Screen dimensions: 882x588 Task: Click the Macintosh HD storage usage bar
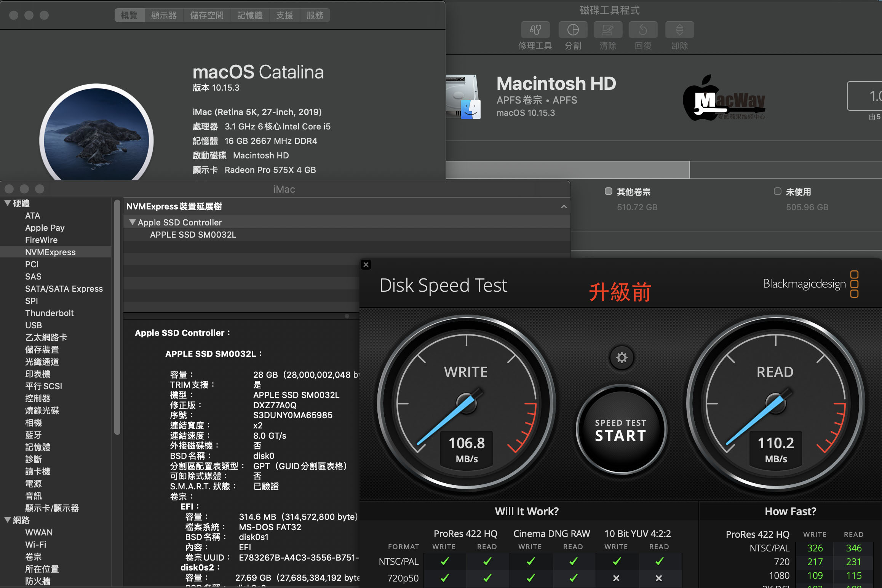(663, 170)
